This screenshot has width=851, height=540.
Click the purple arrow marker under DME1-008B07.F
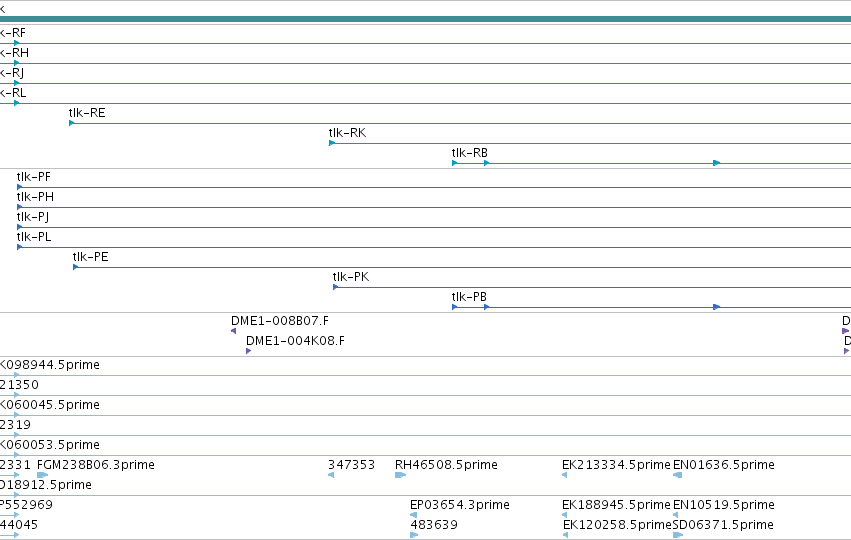[x=233, y=331]
